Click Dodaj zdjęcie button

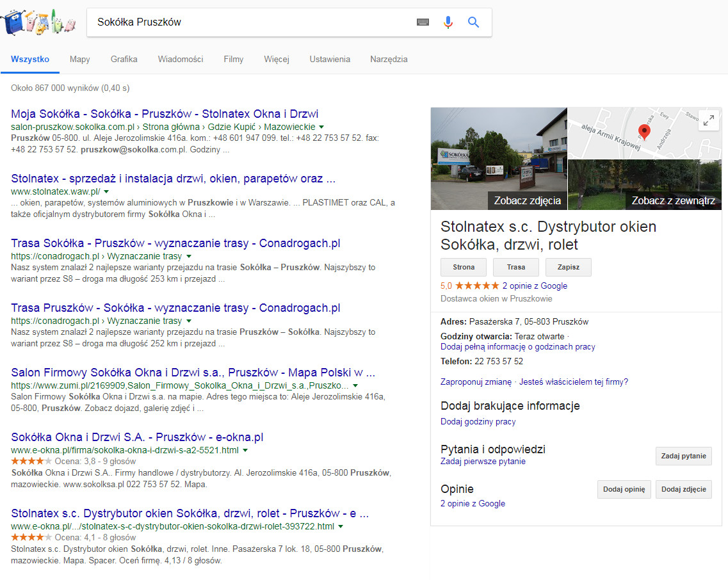(x=683, y=489)
